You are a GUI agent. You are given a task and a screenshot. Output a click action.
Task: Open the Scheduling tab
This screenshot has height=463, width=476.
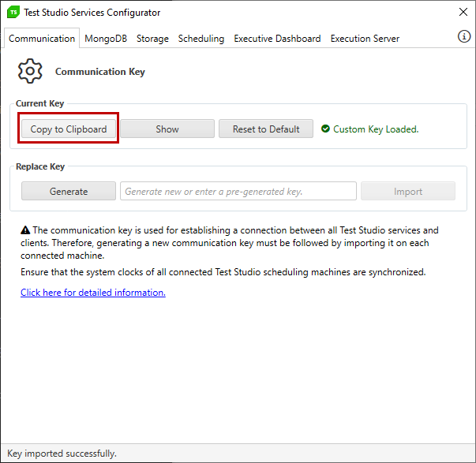tap(201, 39)
